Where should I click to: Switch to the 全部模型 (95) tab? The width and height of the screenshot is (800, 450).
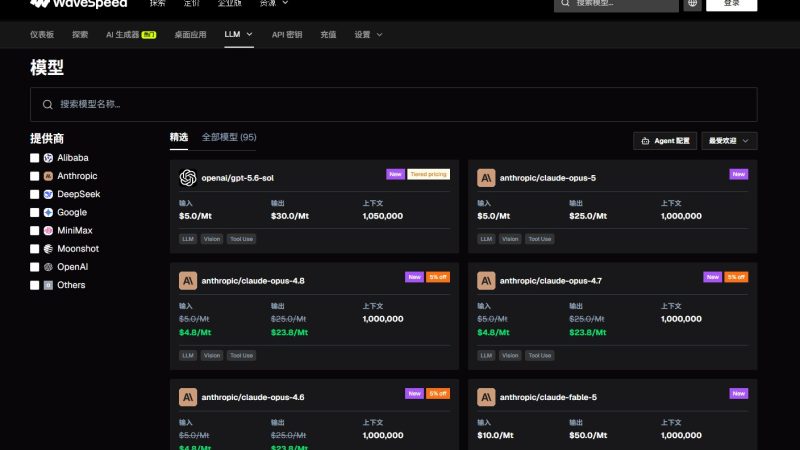[x=229, y=137]
